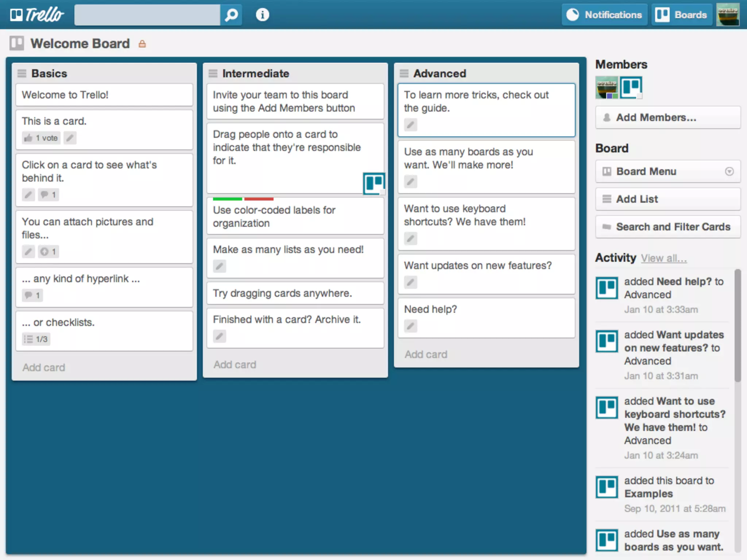Image resolution: width=747 pixels, height=560 pixels.
Task: Open View all activity link
Action: coord(664,258)
